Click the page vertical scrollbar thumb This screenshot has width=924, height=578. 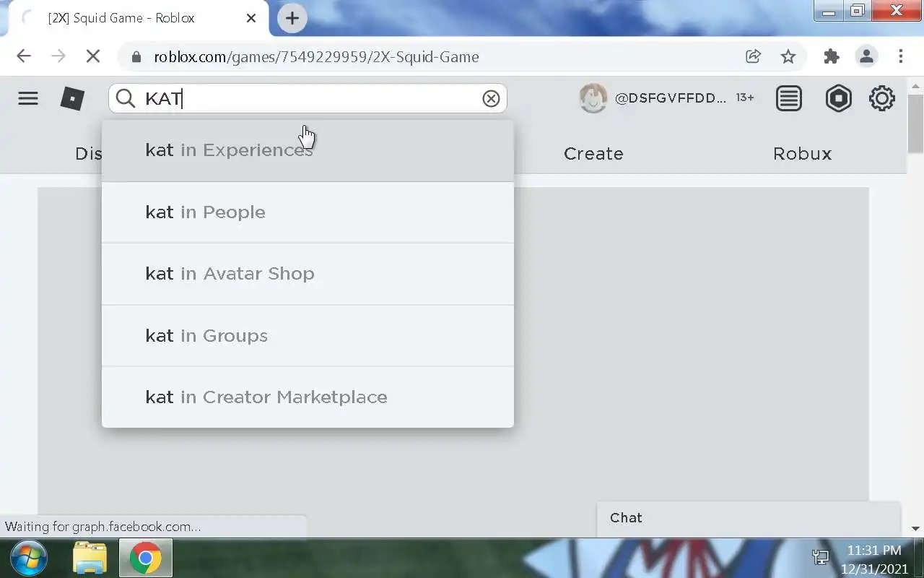(915, 124)
